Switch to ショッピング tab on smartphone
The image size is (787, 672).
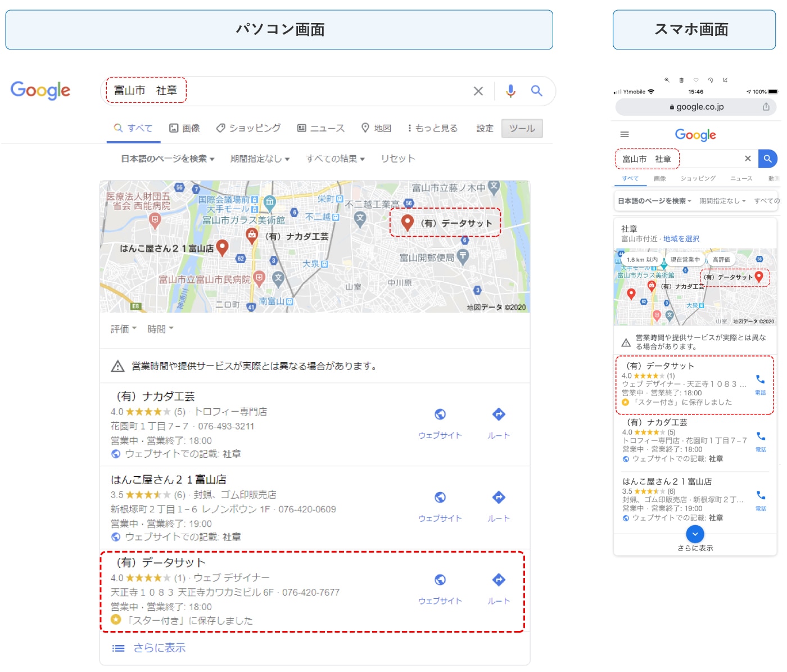(x=698, y=178)
